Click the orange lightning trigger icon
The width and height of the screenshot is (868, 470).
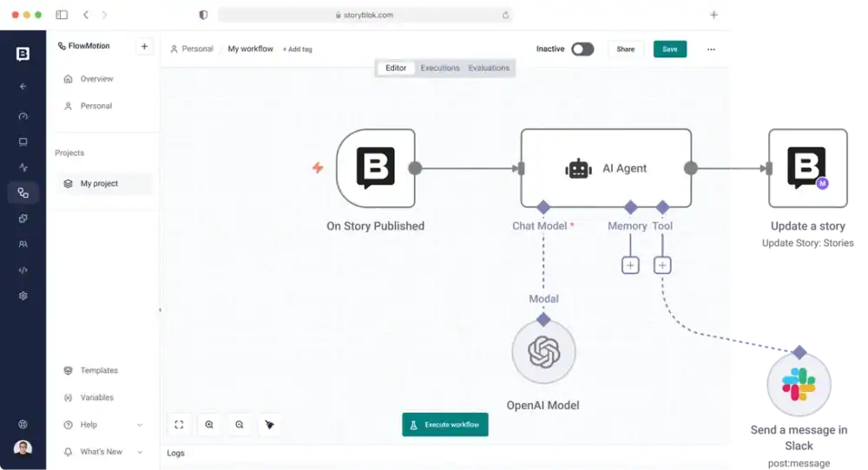(x=318, y=167)
